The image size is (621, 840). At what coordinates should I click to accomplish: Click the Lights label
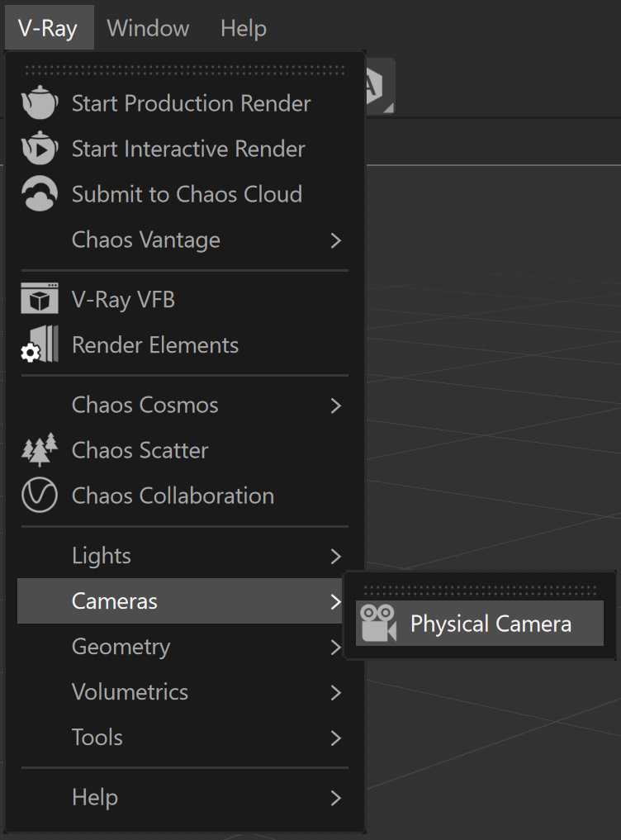point(102,556)
